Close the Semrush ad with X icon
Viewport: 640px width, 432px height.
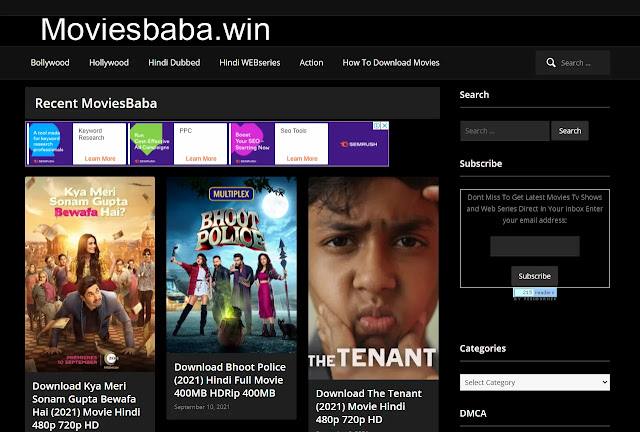click(x=384, y=126)
